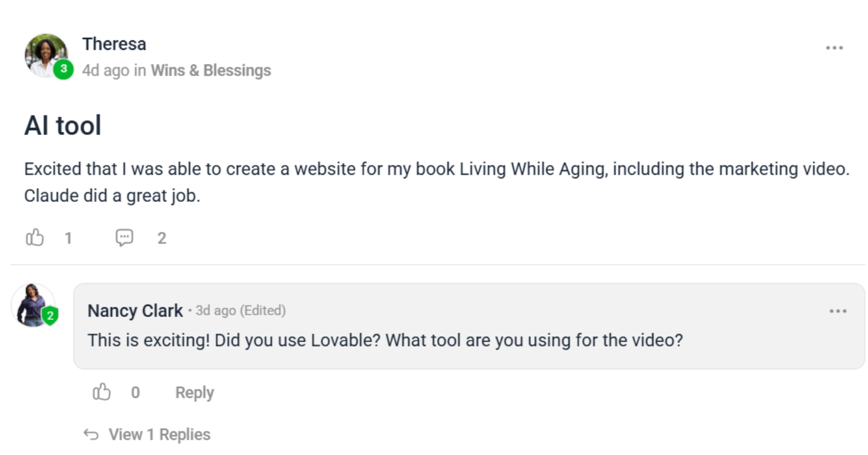868x455 pixels.
Task: Open the three-dot menu on Theresa's post
Action: (834, 48)
